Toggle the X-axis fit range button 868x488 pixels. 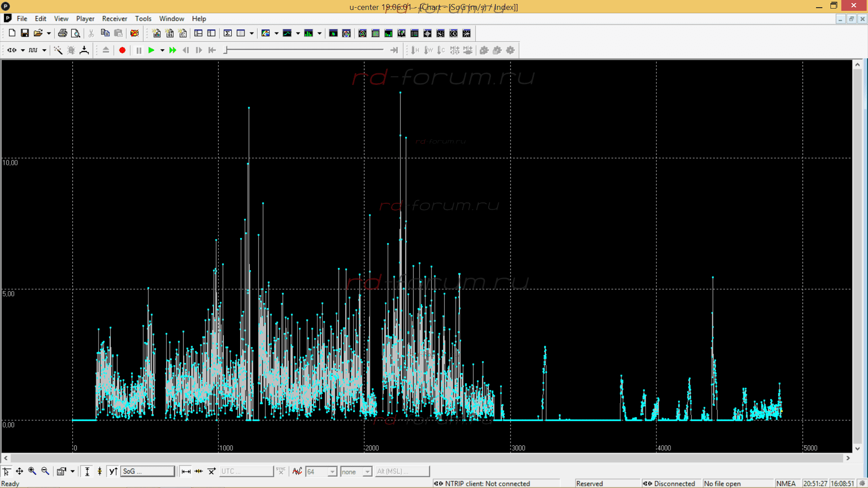(x=186, y=471)
